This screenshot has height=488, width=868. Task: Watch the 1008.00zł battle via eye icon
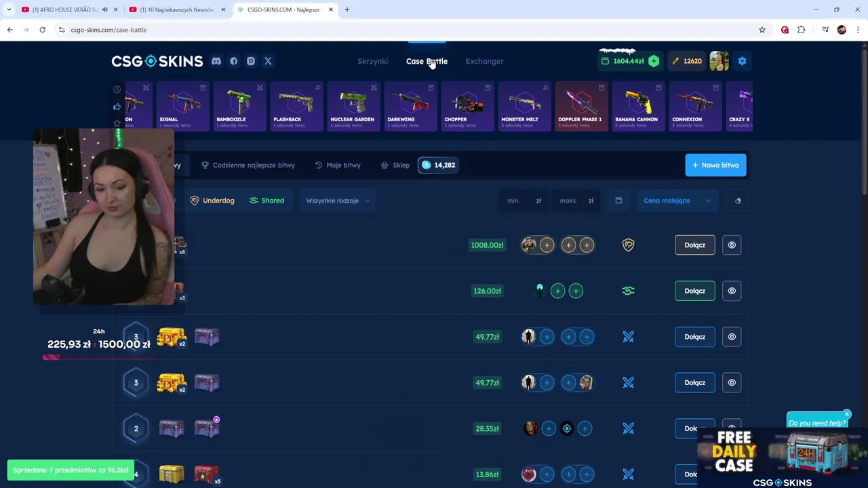[732, 245]
